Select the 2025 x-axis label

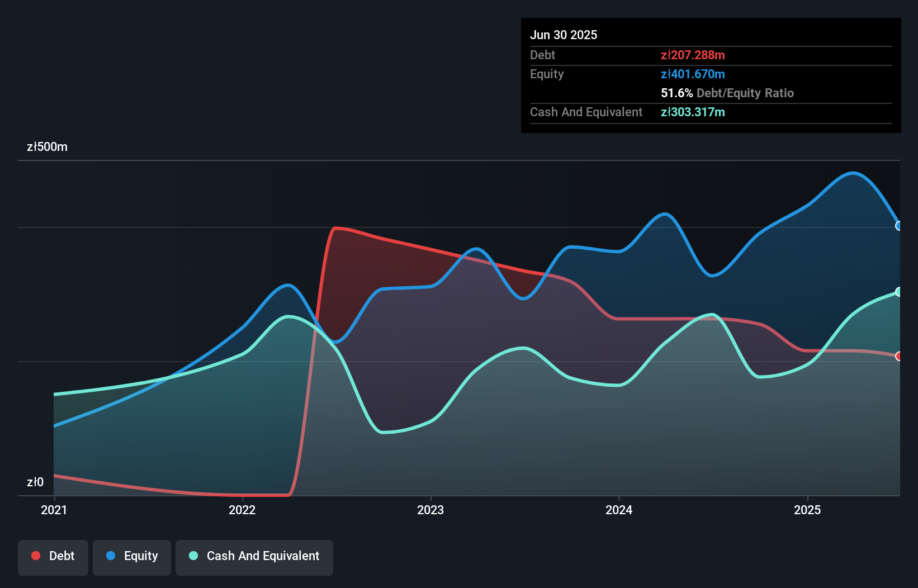coord(807,510)
